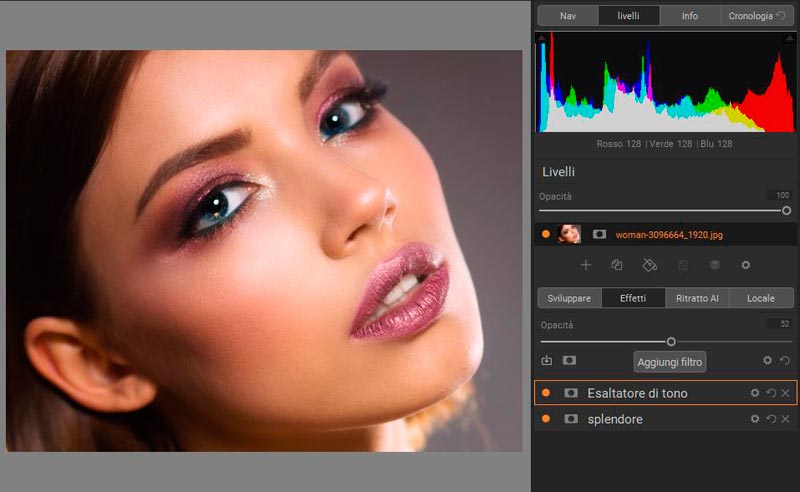Select the woman portrait layer thumbnail
This screenshot has width=800, height=492.
(570, 234)
